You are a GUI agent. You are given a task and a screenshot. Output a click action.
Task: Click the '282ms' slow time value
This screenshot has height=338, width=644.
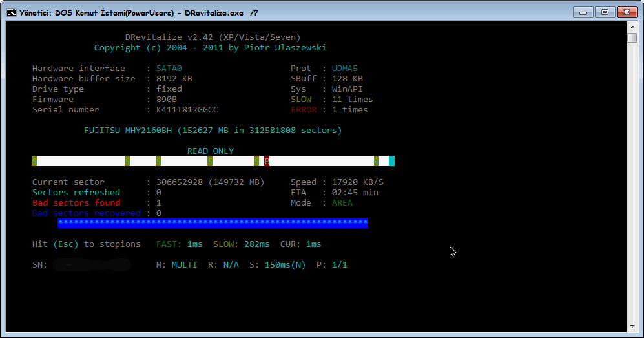click(256, 244)
